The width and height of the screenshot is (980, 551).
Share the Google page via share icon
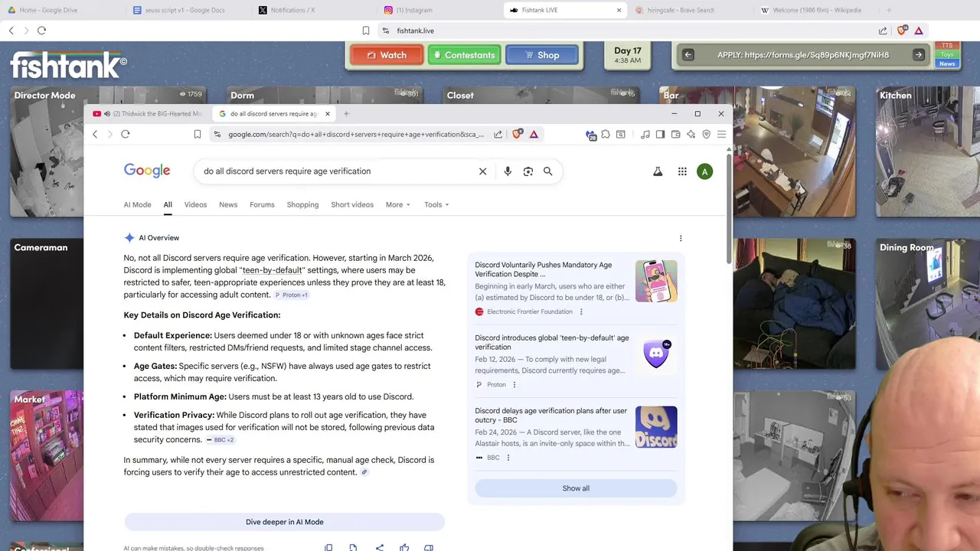498,134
